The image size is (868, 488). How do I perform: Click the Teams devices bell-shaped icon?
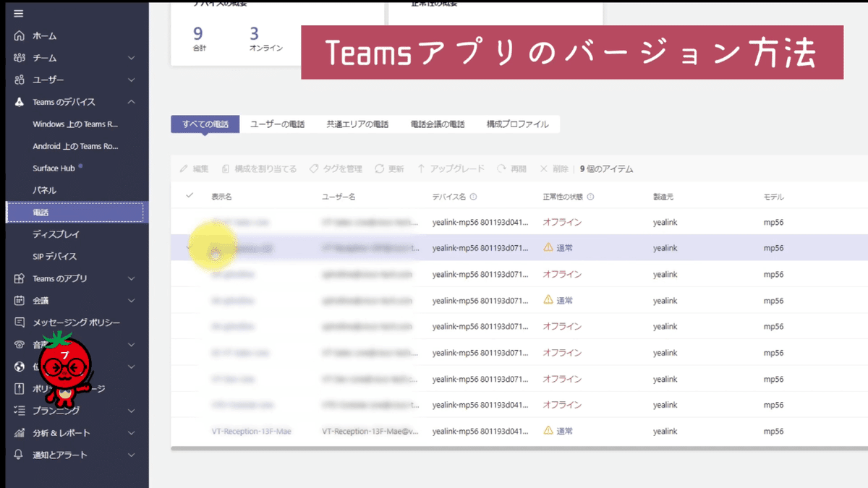pos(19,102)
